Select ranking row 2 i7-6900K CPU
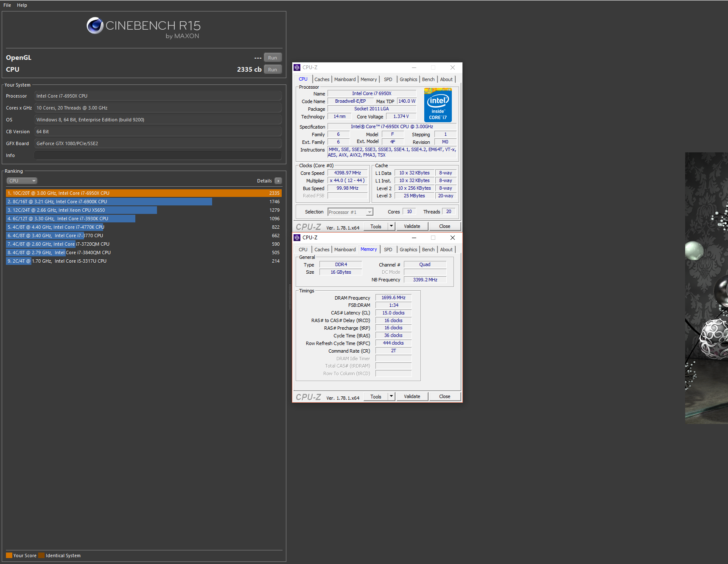This screenshot has height=564, width=728. pyautogui.click(x=144, y=202)
